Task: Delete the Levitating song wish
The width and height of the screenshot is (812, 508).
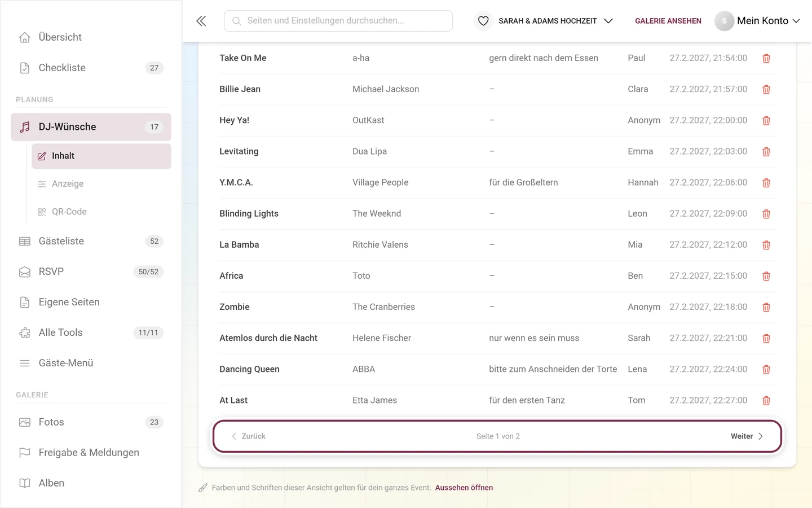Action: coord(766,151)
